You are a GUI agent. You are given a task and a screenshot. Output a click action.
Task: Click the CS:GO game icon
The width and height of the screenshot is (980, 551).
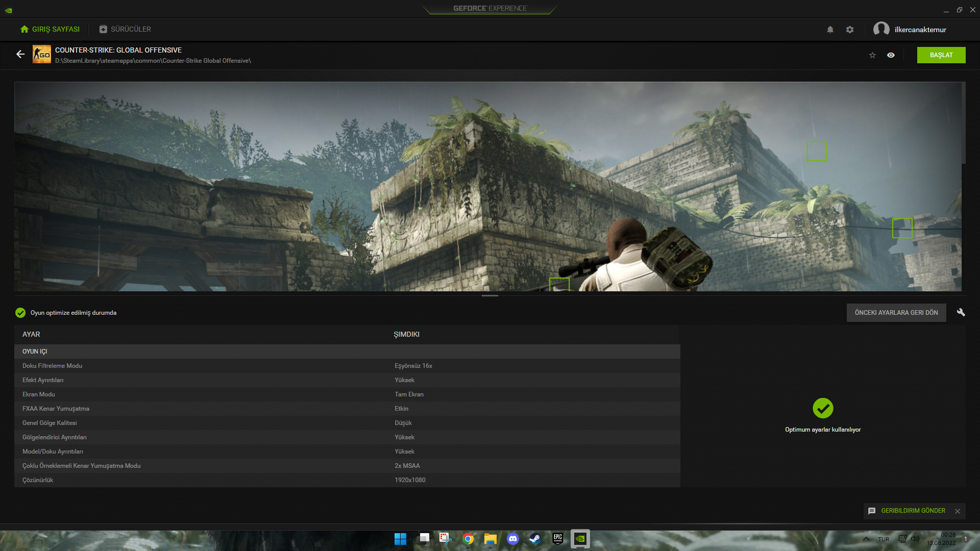pyautogui.click(x=41, y=55)
